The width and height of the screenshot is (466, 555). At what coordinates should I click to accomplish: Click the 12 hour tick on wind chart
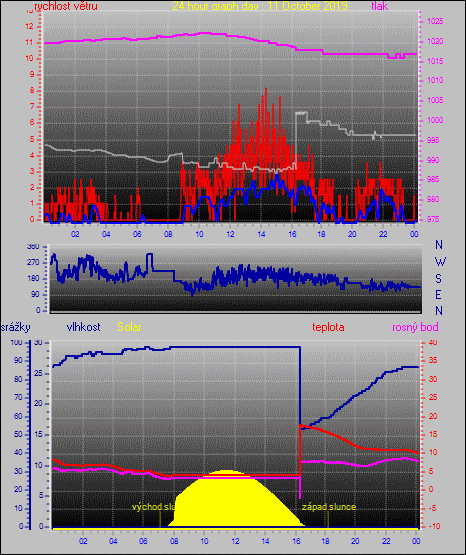pos(230,234)
